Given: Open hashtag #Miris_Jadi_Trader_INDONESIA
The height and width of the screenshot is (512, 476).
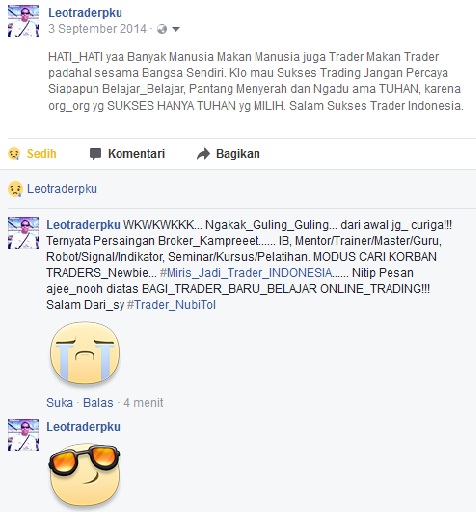Looking at the screenshot, I should 246,273.
